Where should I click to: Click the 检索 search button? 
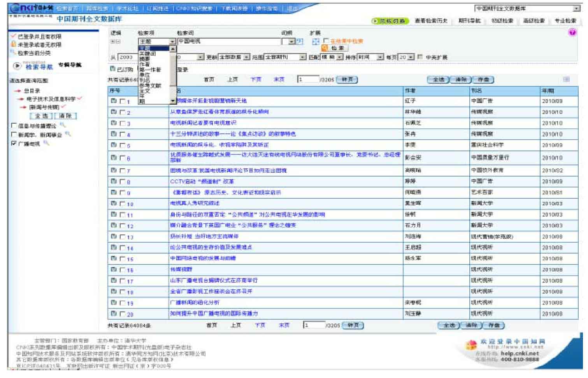335,48
